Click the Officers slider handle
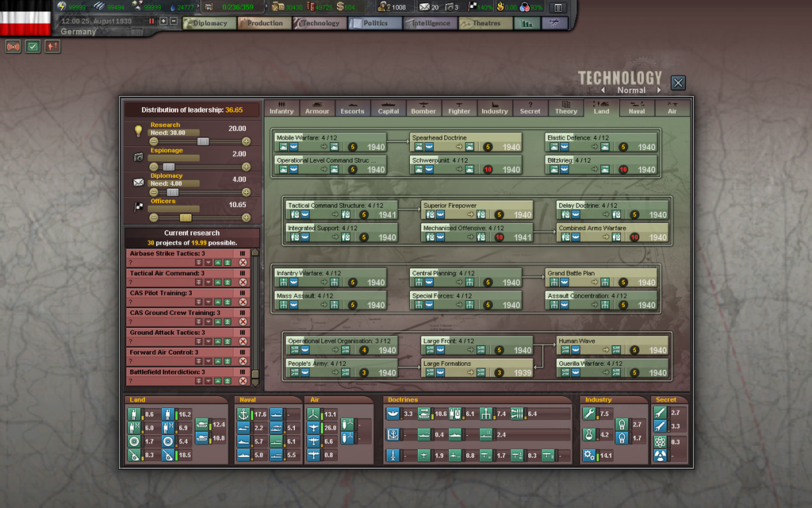 [x=186, y=217]
